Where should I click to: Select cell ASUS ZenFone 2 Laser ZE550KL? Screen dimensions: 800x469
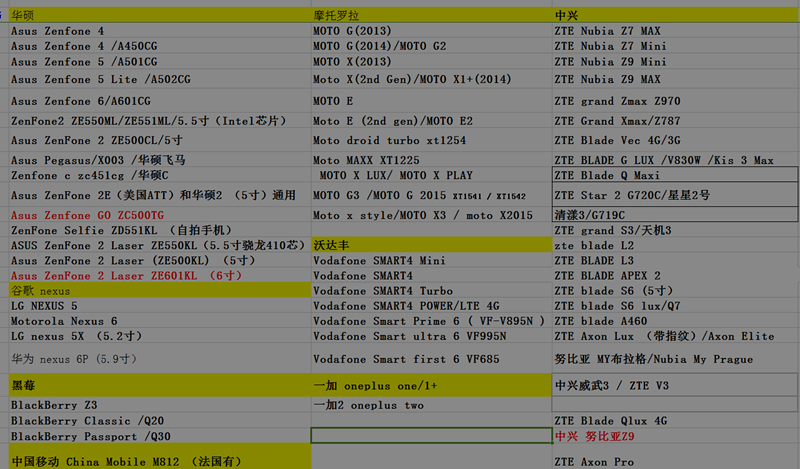160,245
